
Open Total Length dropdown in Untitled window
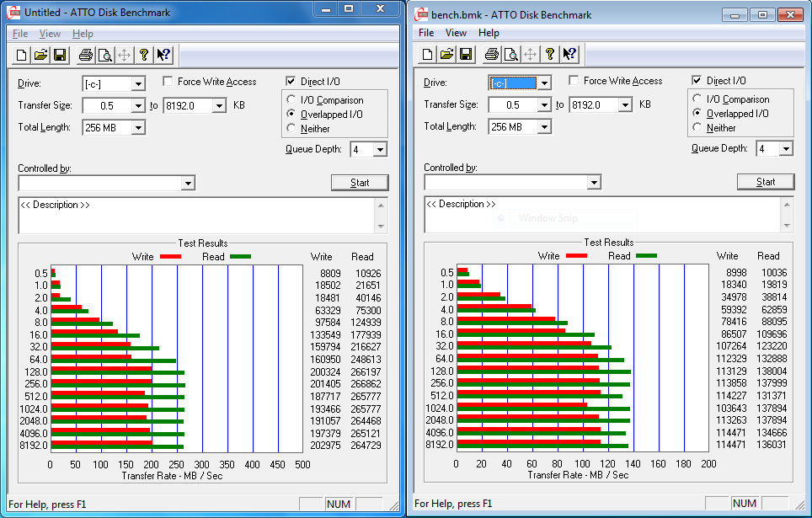coord(138,127)
